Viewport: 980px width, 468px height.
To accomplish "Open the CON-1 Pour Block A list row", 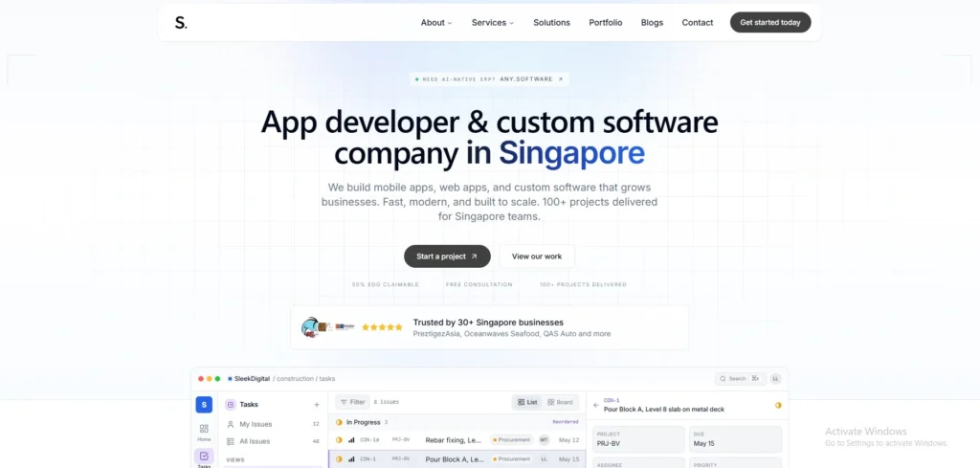I will click(457, 459).
